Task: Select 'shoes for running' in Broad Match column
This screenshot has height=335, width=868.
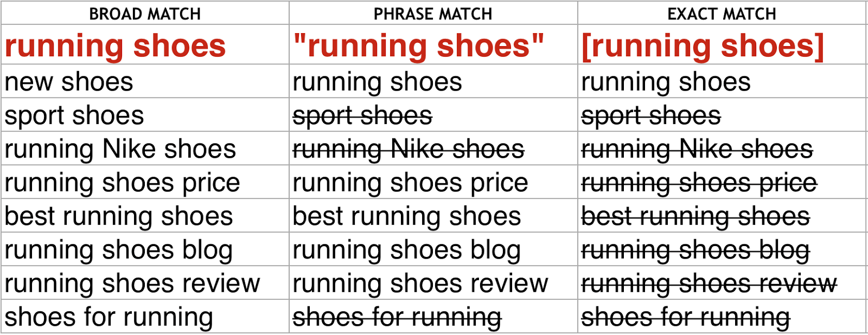Action: [x=108, y=317]
